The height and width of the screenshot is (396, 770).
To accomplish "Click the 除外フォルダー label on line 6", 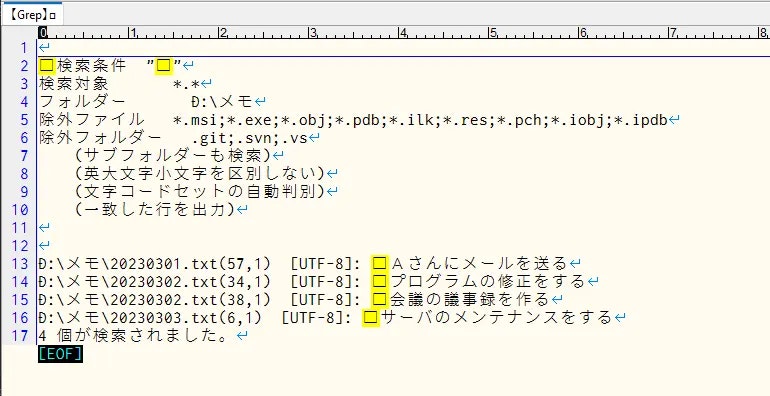I will [100, 138].
